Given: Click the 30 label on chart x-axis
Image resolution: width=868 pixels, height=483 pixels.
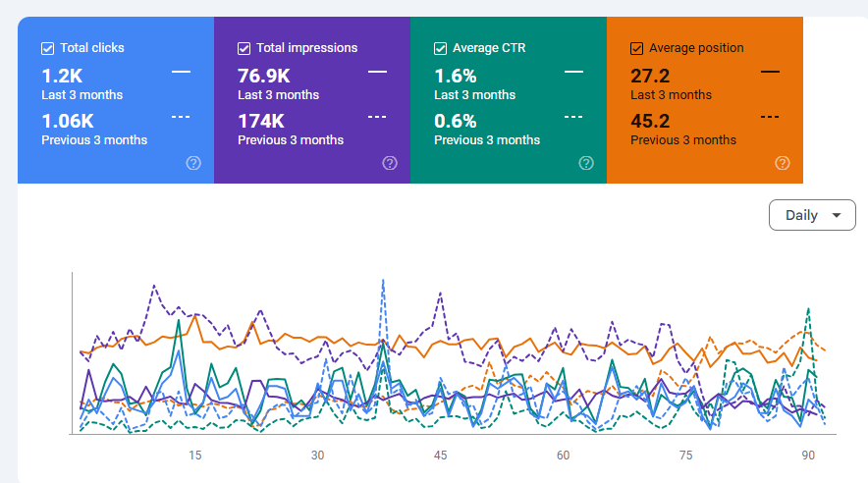Looking at the screenshot, I should pos(317,456).
